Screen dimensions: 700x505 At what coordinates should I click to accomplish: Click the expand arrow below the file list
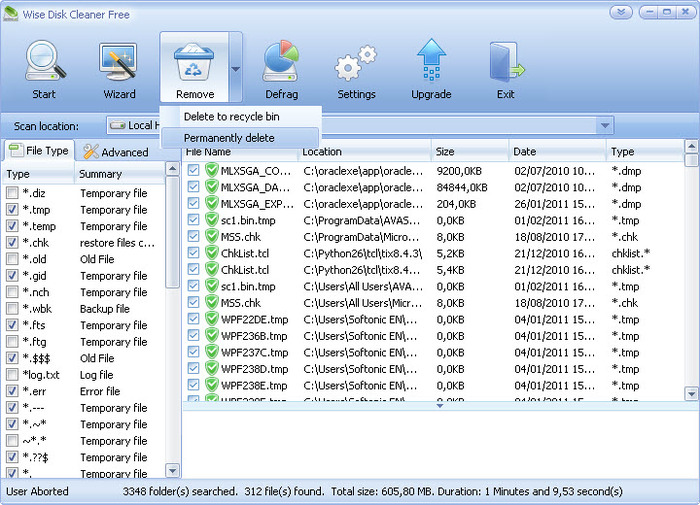pos(440,406)
